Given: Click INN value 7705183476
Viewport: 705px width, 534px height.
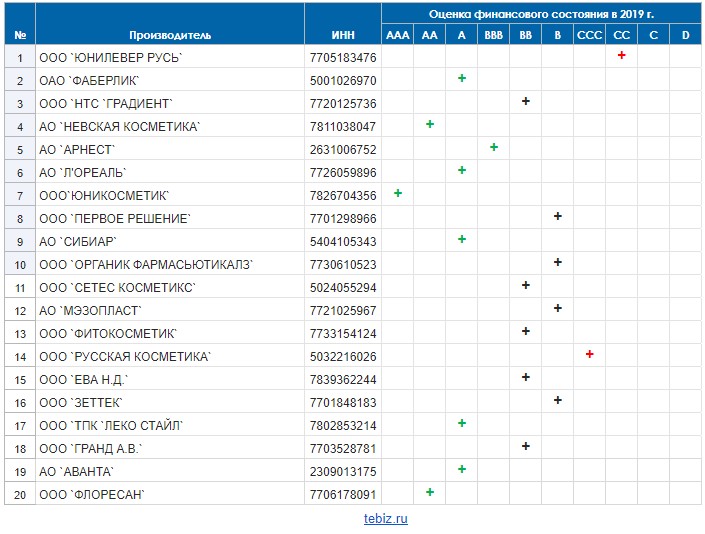Looking at the screenshot, I should coord(343,58).
